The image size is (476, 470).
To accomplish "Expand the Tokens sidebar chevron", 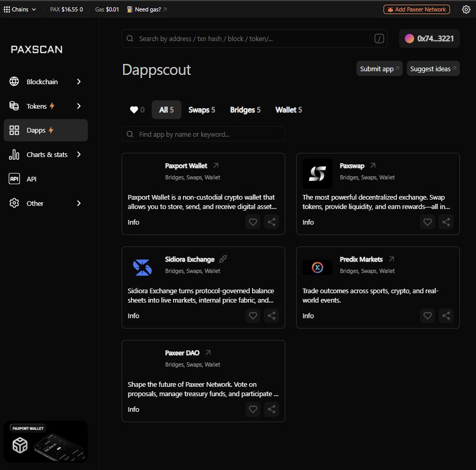I will click(79, 106).
